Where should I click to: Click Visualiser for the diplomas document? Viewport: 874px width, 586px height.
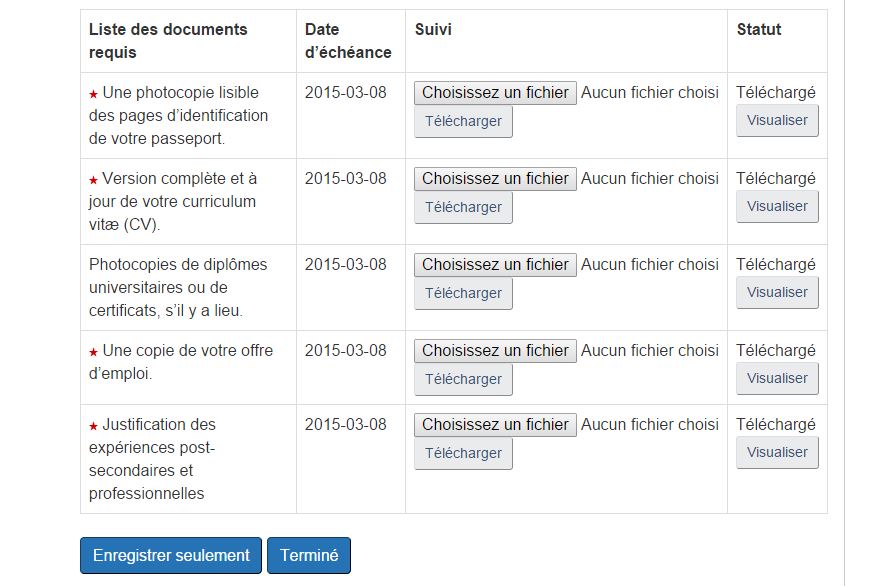click(777, 293)
